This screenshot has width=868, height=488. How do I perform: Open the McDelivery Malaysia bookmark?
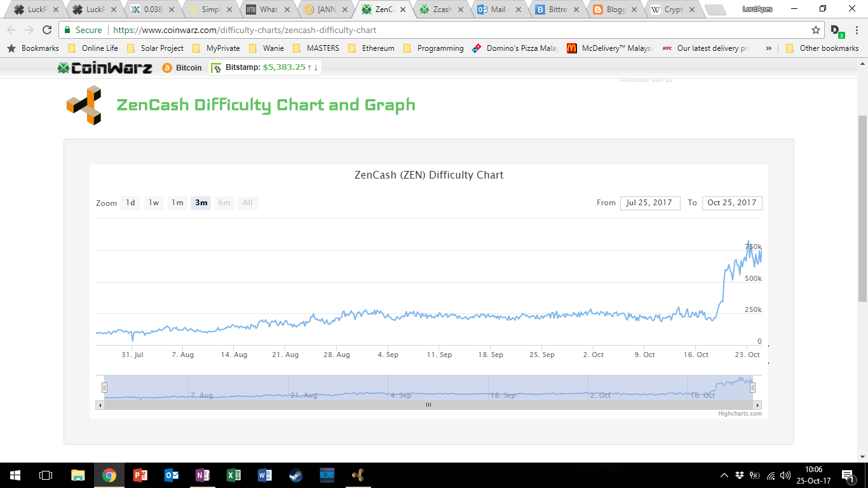[x=610, y=48]
